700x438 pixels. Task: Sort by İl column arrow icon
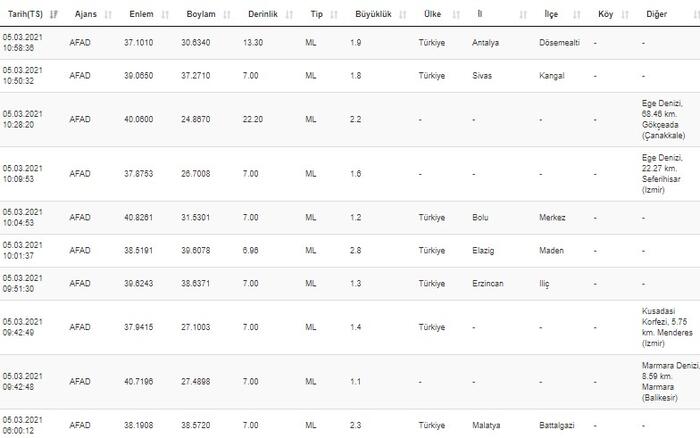tap(523, 14)
